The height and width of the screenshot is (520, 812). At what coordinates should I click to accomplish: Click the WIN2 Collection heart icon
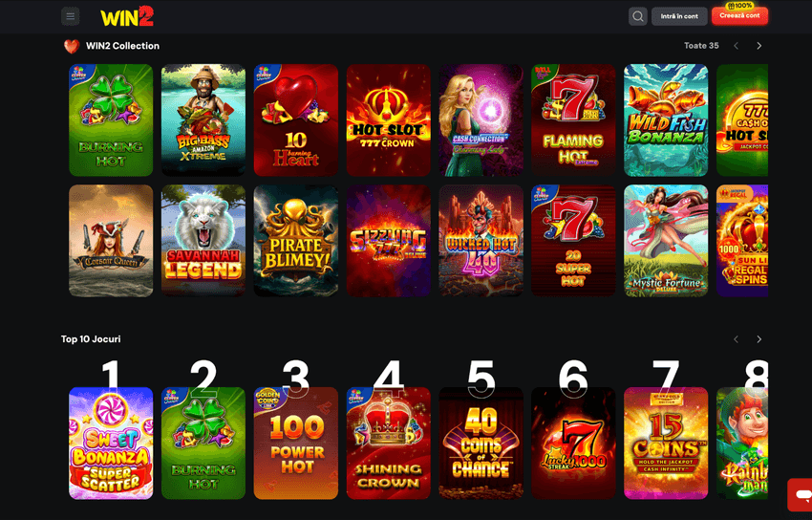[72, 46]
